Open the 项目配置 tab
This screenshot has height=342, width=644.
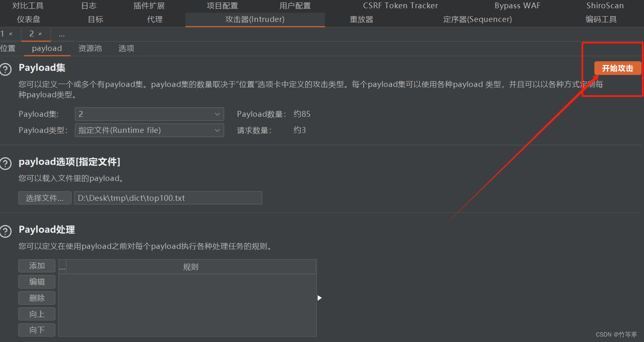[222, 6]
